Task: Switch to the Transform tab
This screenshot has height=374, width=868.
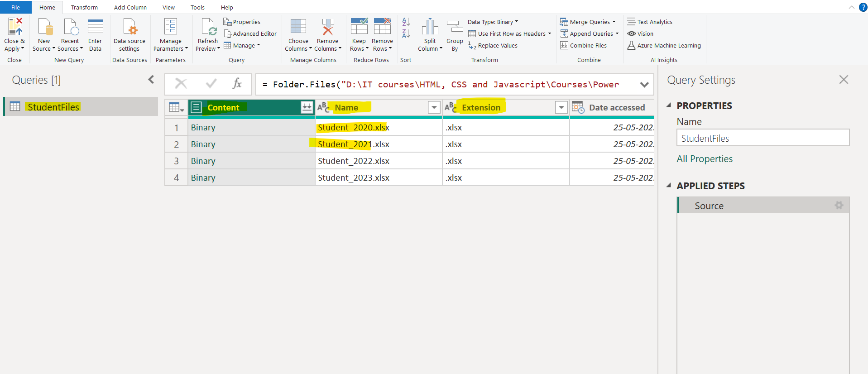Action: (84, 7)
